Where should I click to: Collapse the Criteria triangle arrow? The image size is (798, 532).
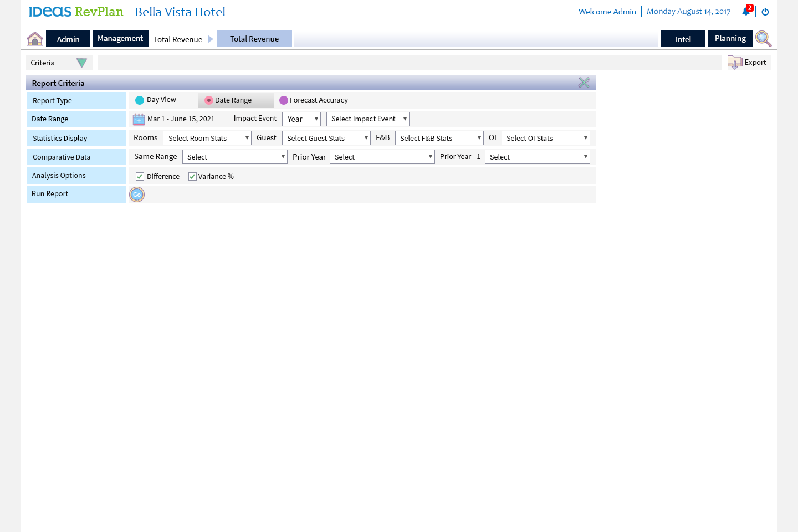click(x=81, y=63)
